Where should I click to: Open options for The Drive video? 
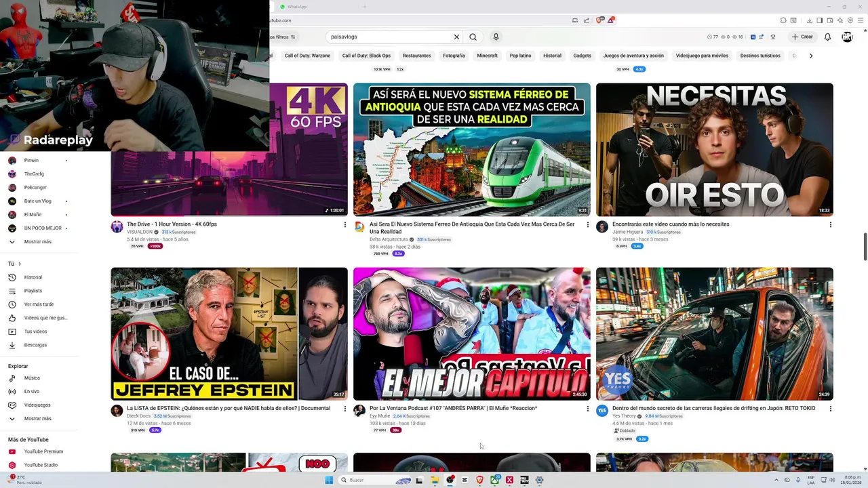(x=344, y=225)
